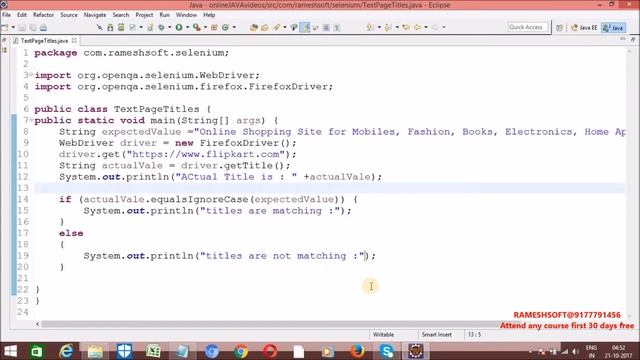Click the 'Smart Insert' status bar entry

pos(436,334)
